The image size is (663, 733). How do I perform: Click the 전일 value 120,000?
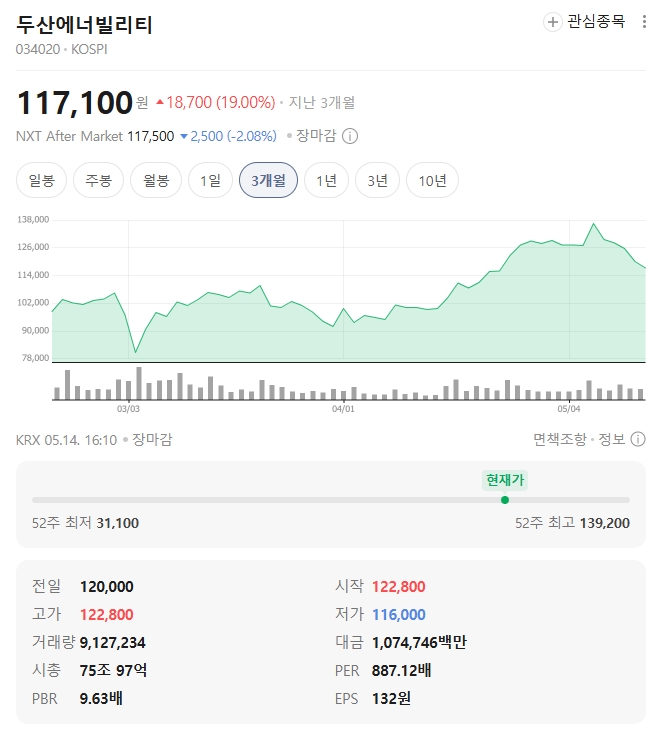click(x=107, y=587)
